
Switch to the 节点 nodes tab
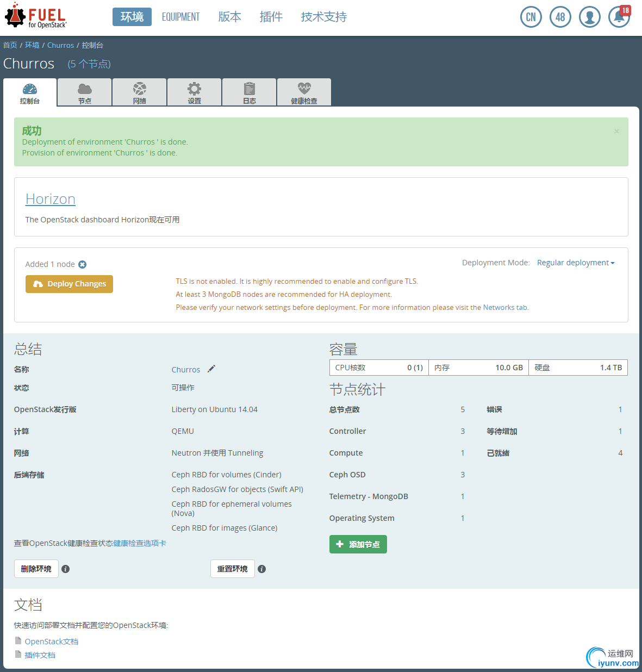(85, 92)
